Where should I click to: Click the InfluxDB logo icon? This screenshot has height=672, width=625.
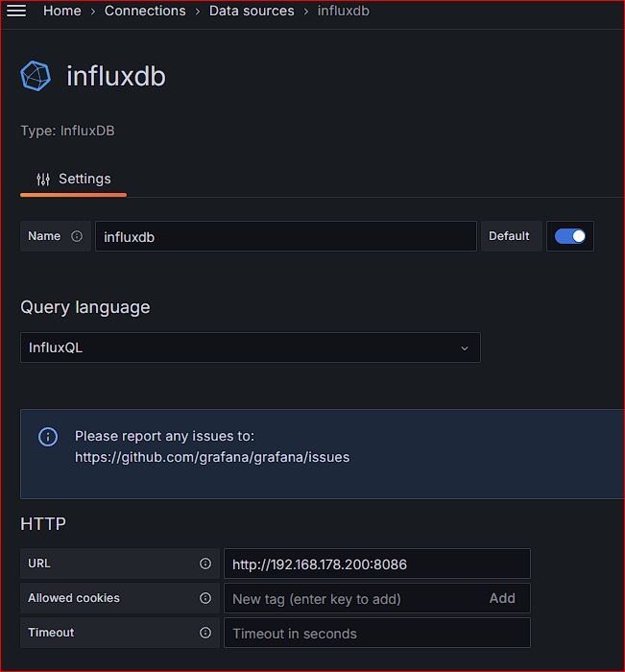tap(36, 76)
